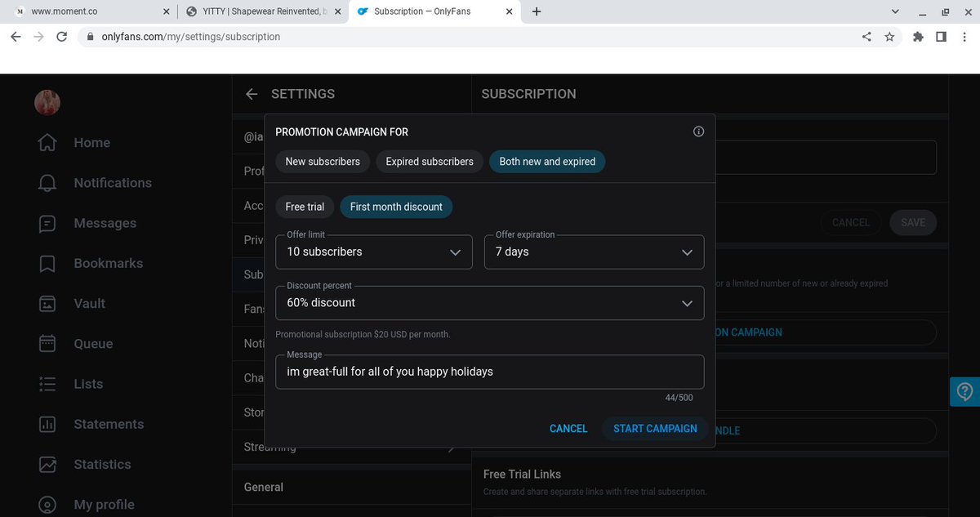Viewport: 980px width, 517px height.
Task: Click the browser forward arrow
Action: pyautogui.click(x=38, y=37)
